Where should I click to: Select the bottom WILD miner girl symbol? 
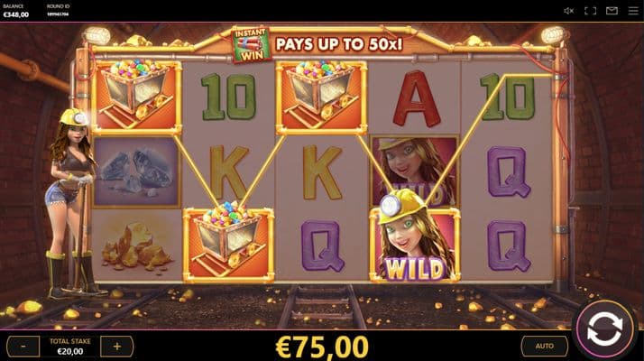pyautogui.click(x=415, y=243)
